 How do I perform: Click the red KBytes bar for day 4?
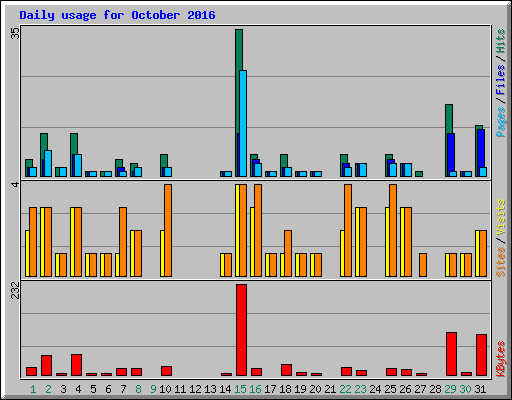click(x=77, y=365)
